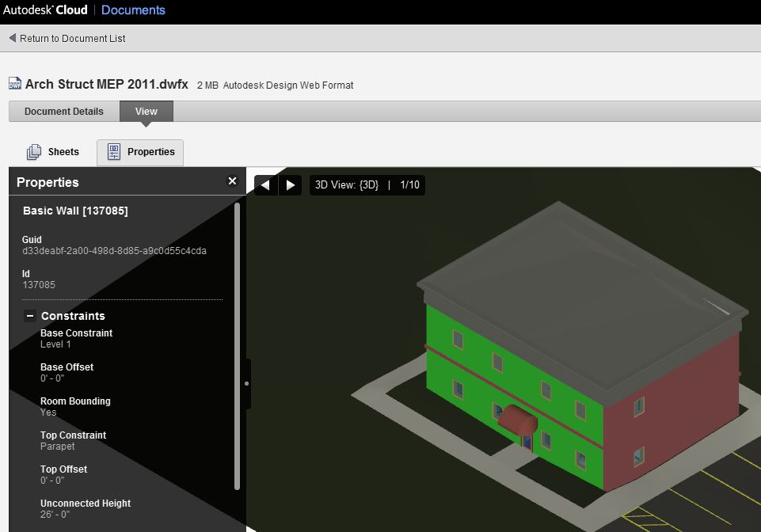Open the Sheets panel
761x532 pixels.
coord(53,152)
